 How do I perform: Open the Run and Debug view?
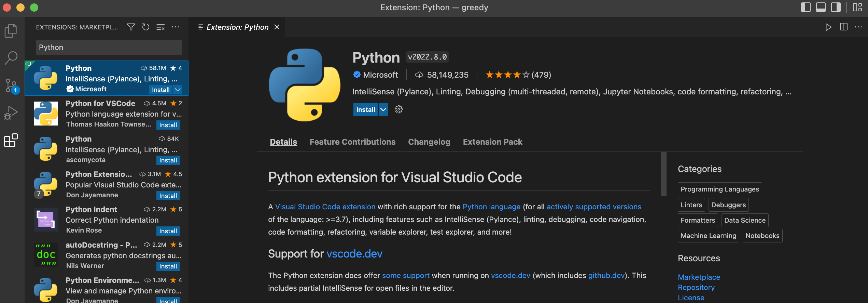(x=11, y=113)
